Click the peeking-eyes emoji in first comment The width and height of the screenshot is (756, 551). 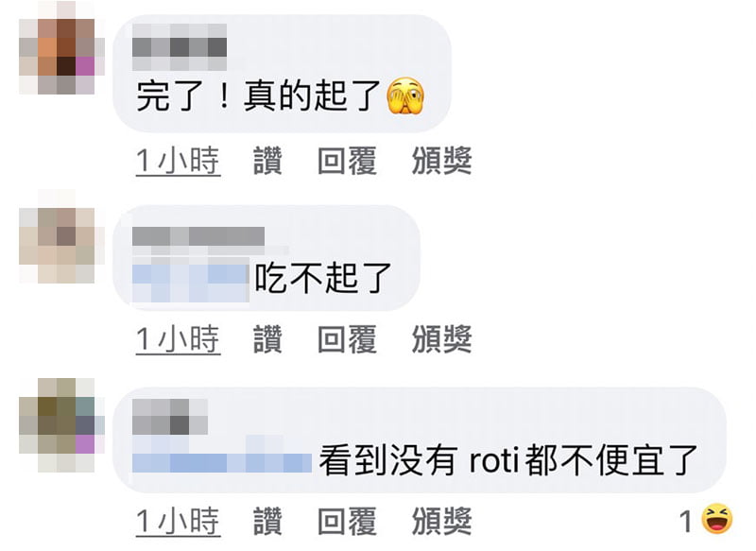405,96
